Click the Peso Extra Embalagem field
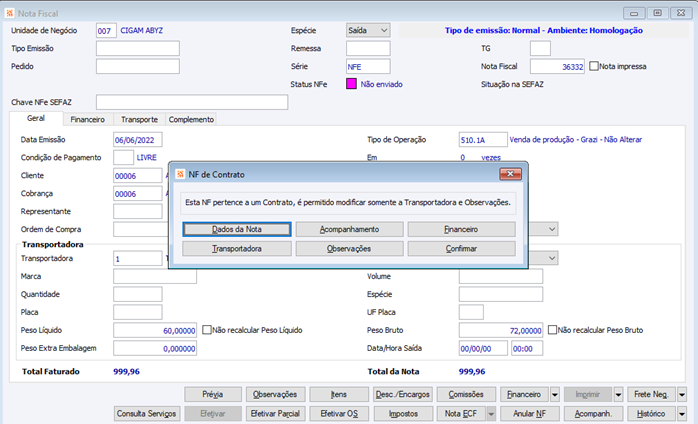 pyautogui.click(x=155, y=348)
